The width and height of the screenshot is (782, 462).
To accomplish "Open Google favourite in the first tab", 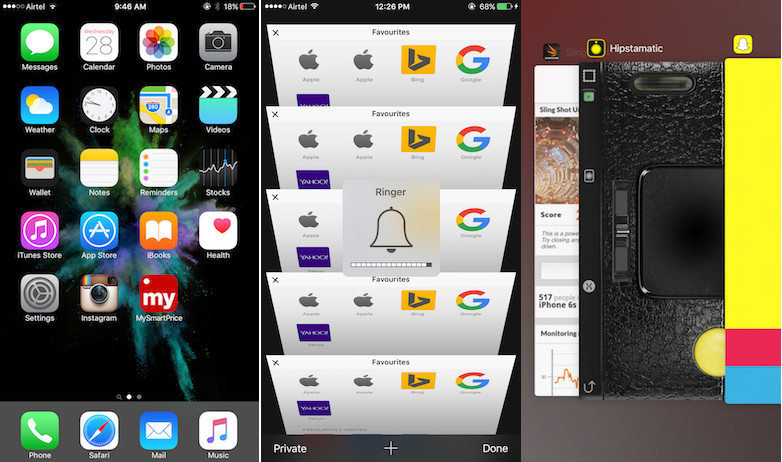I will coord(472,60).
